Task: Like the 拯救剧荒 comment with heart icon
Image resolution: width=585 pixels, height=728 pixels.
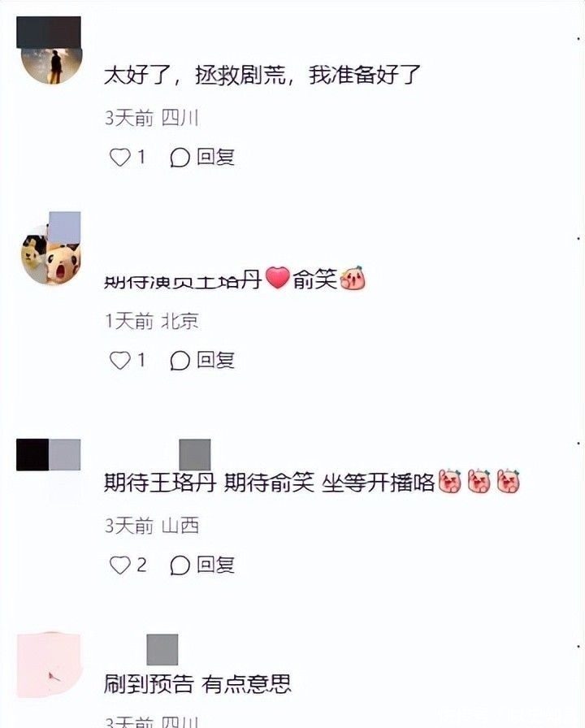Action: coord(119,158)
